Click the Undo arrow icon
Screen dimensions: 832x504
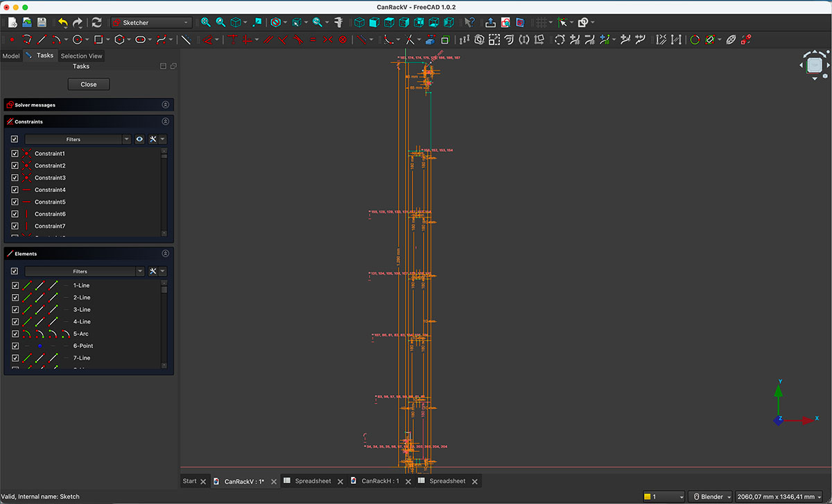point(63,23)
